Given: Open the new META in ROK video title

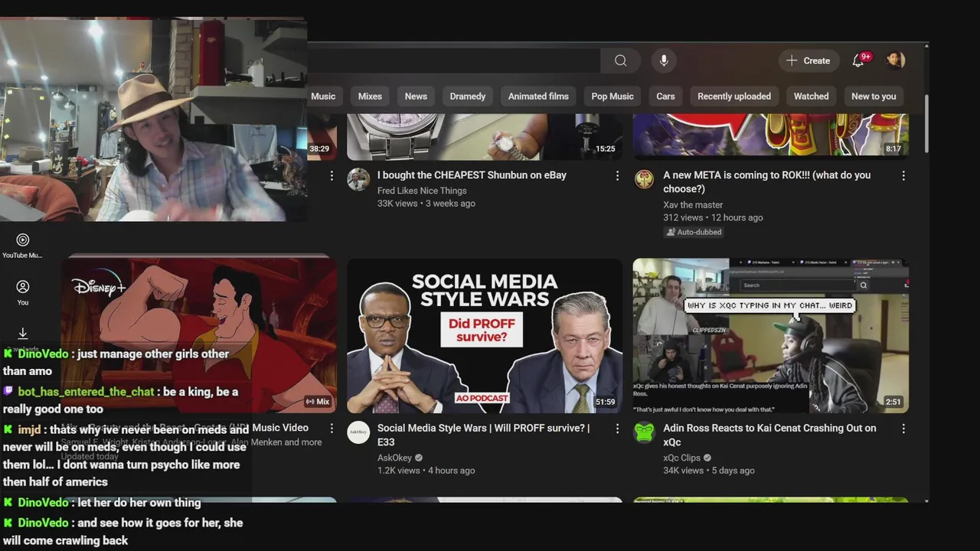Looking at the screenshot, I should [x=766, y=182].
